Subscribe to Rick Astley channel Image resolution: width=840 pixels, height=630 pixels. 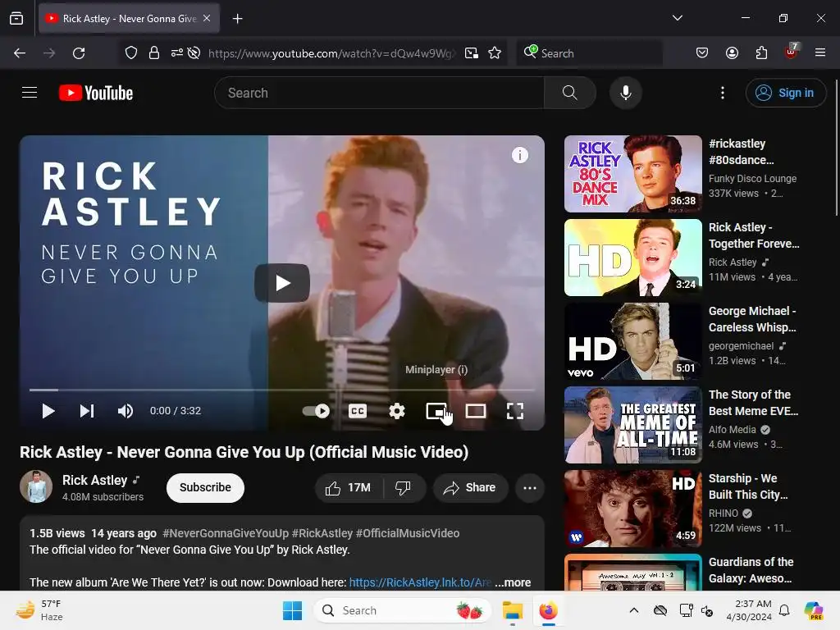205,487
